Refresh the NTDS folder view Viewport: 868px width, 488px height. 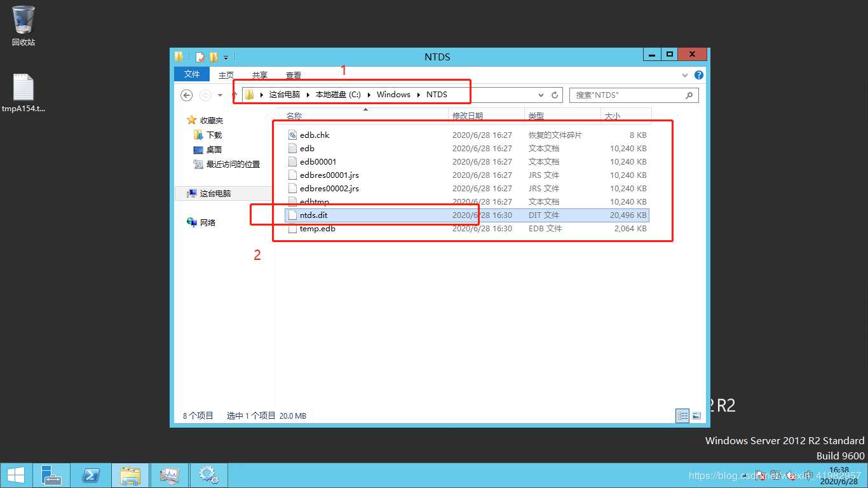555,95
